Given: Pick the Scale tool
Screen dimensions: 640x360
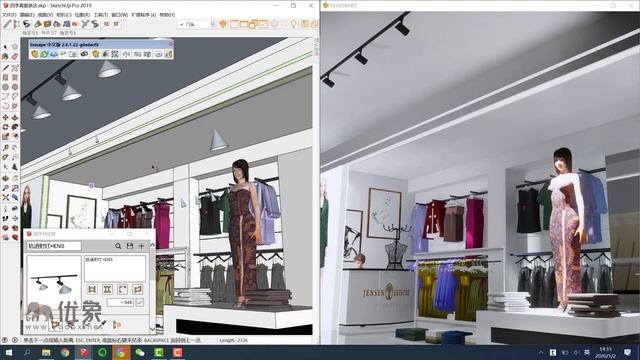Looking at the screenshot, I should [5, 136].
